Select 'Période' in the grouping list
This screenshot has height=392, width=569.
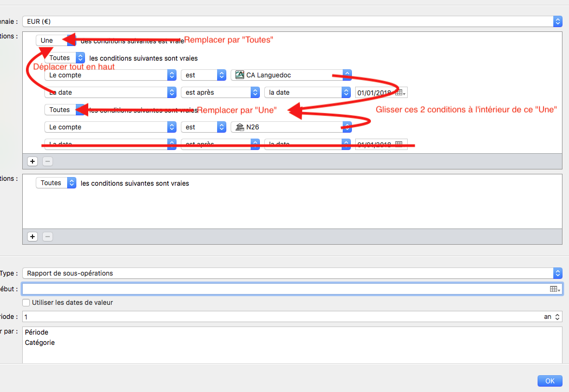point(37,332)
